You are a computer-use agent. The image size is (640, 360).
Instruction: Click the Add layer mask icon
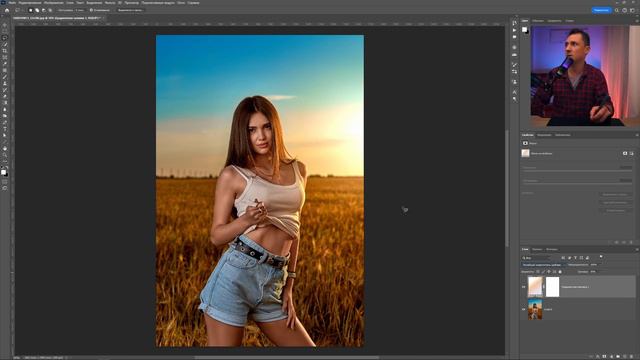[x=604, y=356]
